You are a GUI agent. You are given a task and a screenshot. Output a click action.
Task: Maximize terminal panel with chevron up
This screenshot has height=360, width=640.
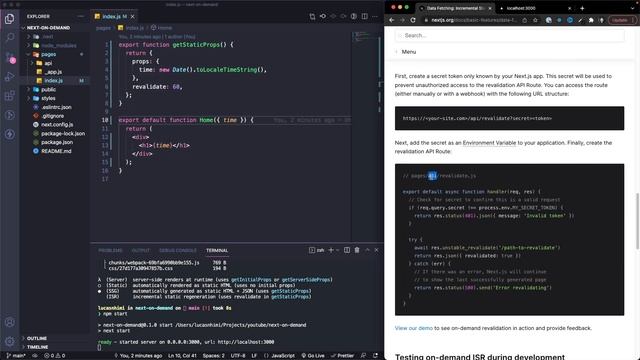click(x=367, y=250)
